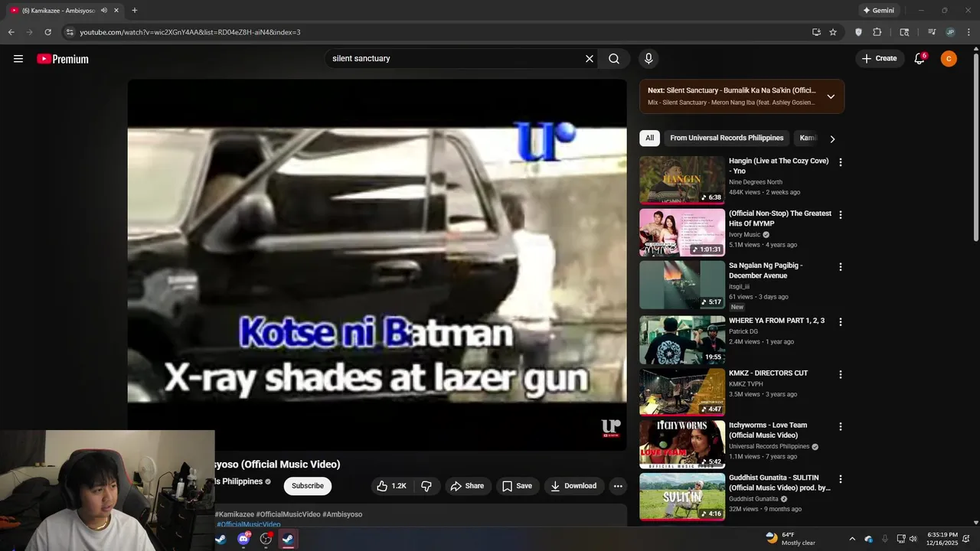Screen dimensions: 980x551
Task: Open the clock and date flyout
Action: pos(942,539)
